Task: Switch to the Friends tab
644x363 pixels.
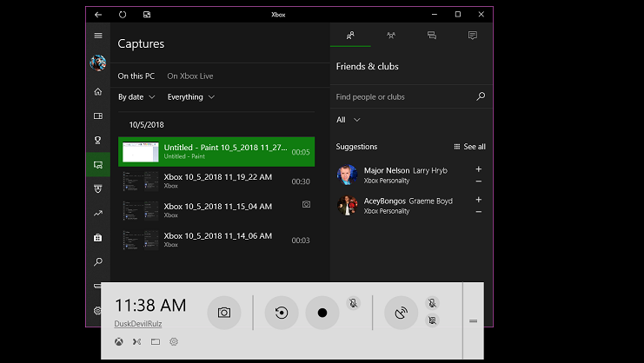Action: point(350,36)
